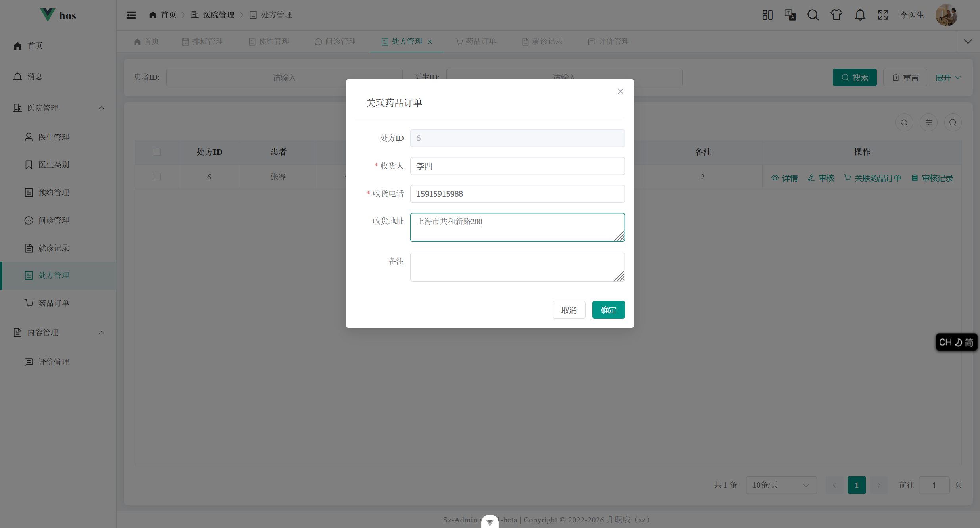This screenshot has height=528, width=980.
Task: Open the language translation icon
Action: [790, 15]
